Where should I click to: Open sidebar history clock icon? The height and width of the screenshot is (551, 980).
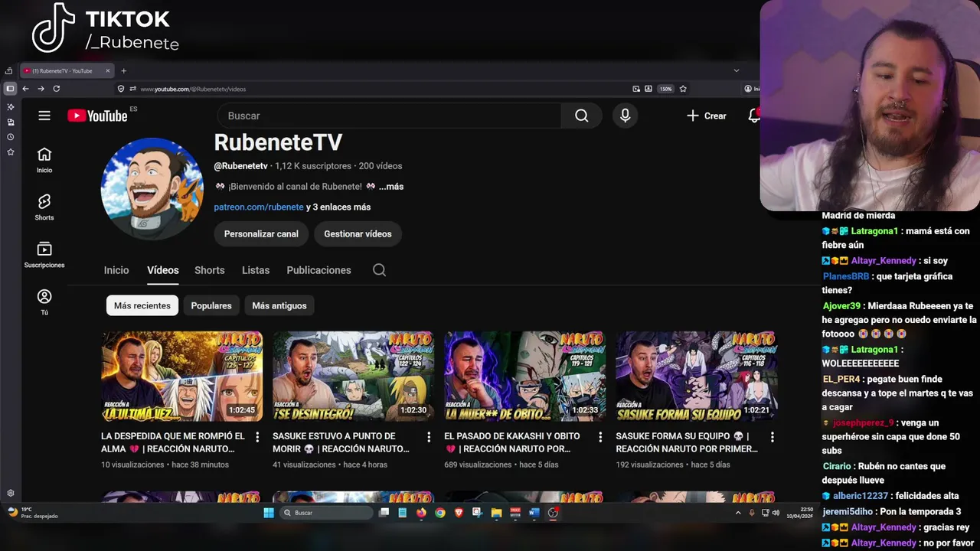[11, 137]
